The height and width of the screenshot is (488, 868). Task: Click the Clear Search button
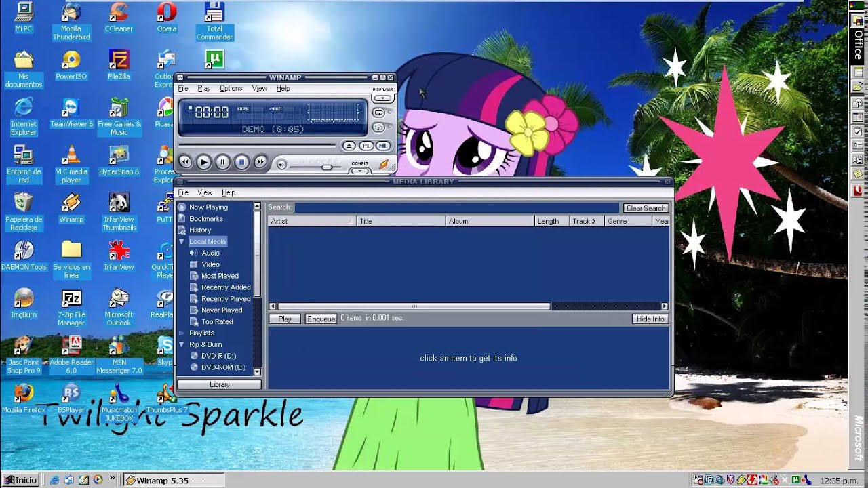646,208
